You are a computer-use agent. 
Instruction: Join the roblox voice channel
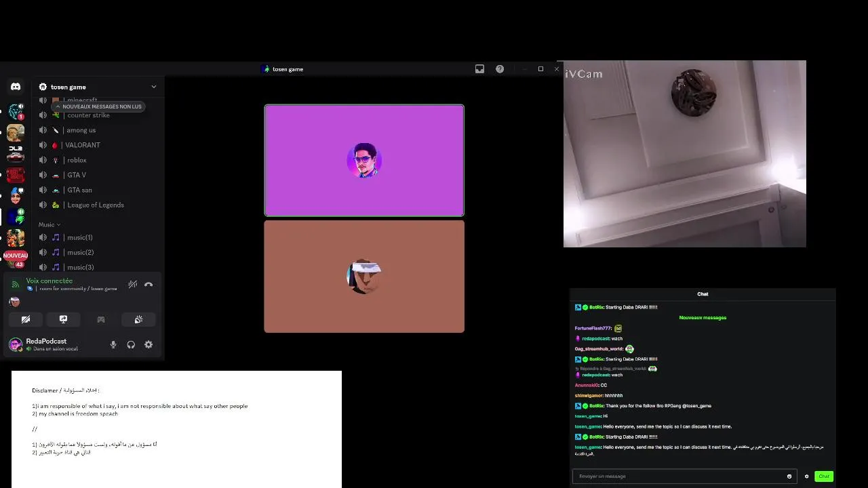(x=98, y=160)
